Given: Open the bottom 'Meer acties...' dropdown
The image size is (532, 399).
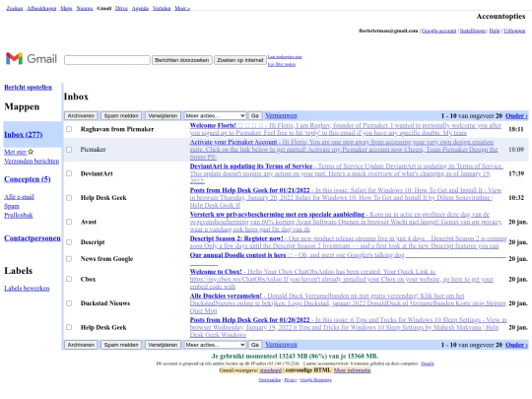Looking at the screenshot, I should pos(215,345).
